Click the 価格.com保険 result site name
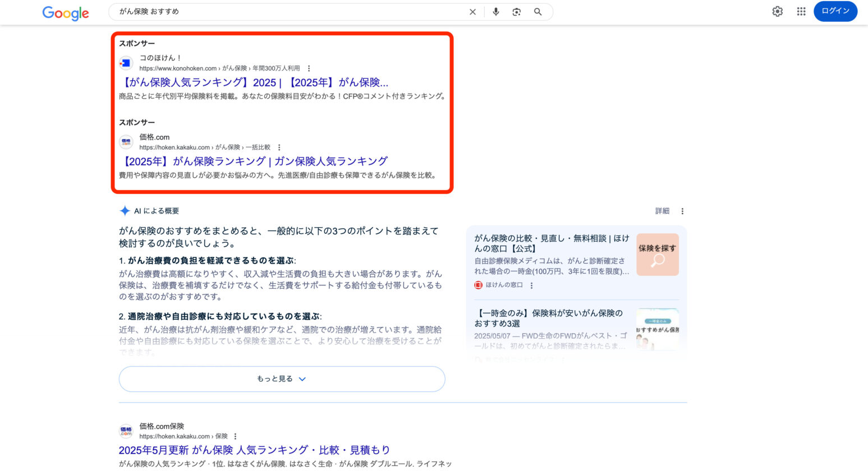This screenshot has height=471, width=868. [162, 426]
